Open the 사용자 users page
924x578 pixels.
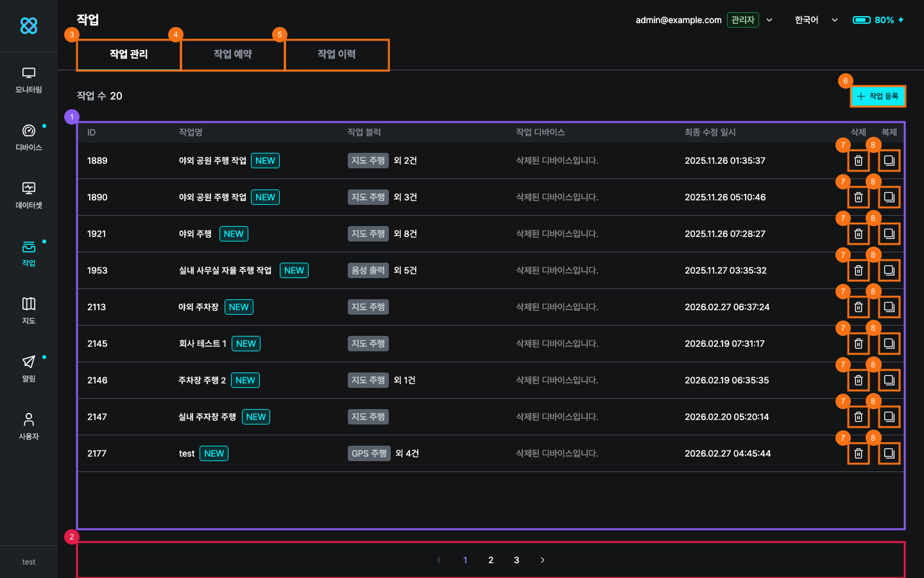[x=28, y=426]
